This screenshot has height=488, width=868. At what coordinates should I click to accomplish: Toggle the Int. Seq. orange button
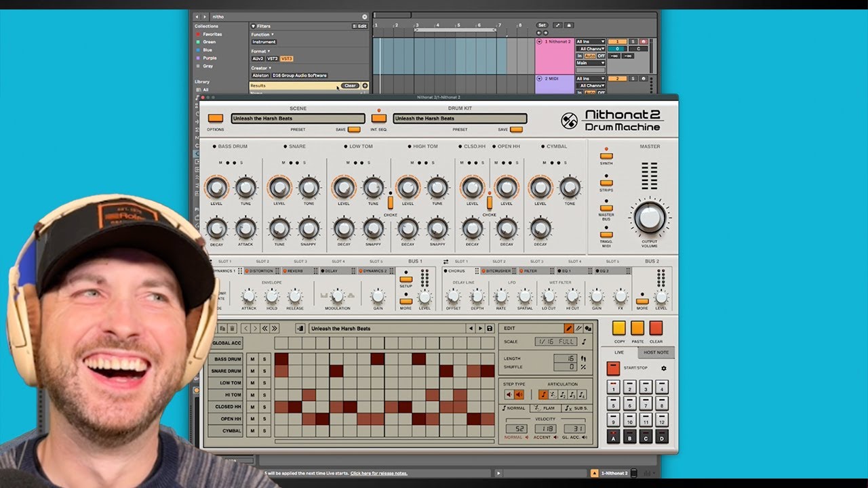pyautogui.click(x=378, y=118)
